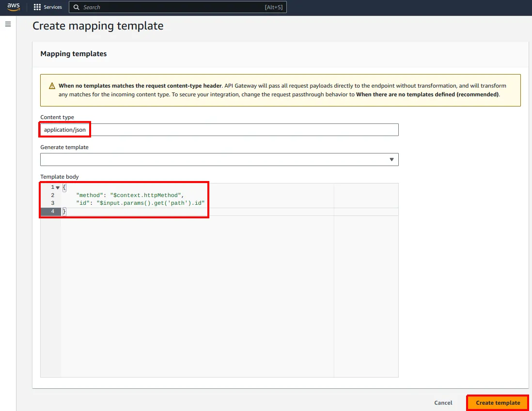Select line number 2 in editor gutter
The width and height of the screenshot is (532, 411).
pos(53,195)
